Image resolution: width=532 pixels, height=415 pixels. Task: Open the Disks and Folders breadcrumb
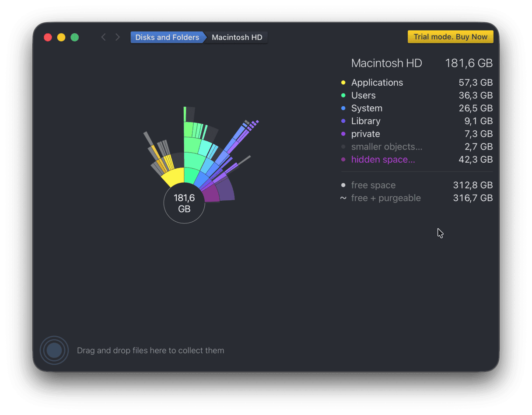click(168, 37)
